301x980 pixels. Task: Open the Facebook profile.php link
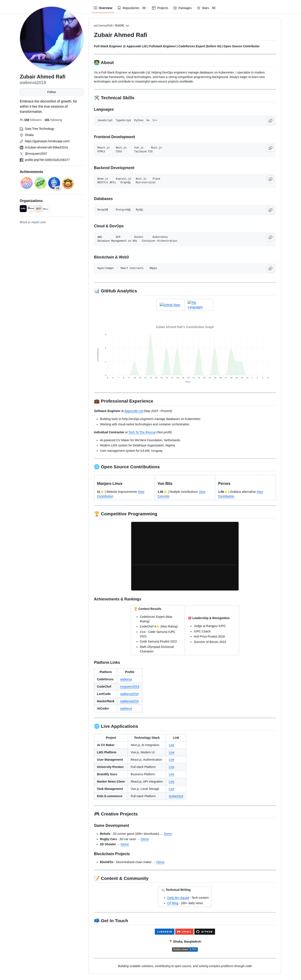(47, 160)
